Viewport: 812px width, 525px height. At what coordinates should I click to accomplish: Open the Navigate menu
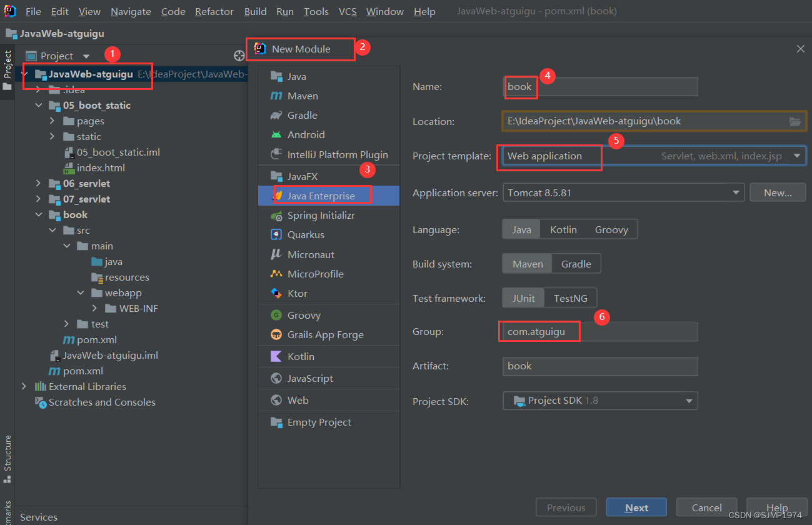tap(131, 11)
